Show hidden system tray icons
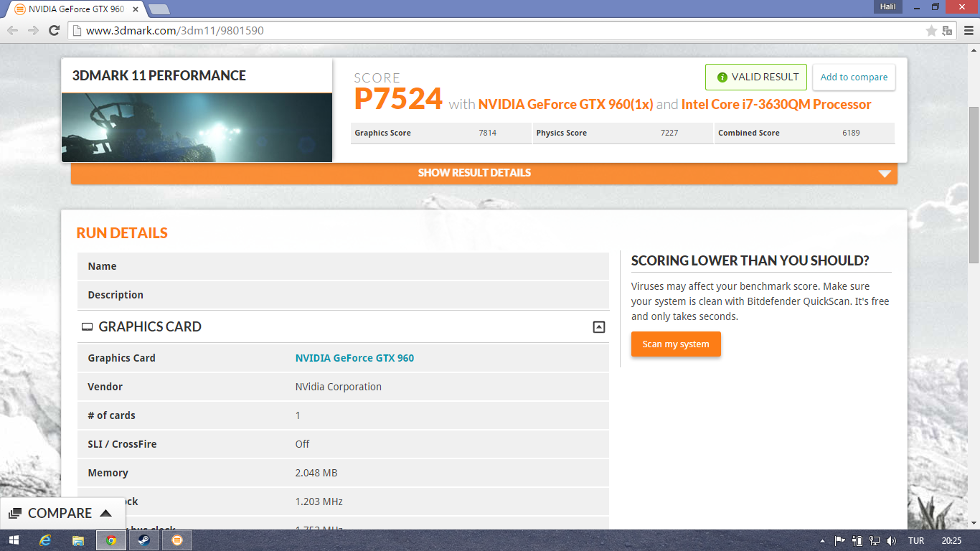 click(822, 541)
